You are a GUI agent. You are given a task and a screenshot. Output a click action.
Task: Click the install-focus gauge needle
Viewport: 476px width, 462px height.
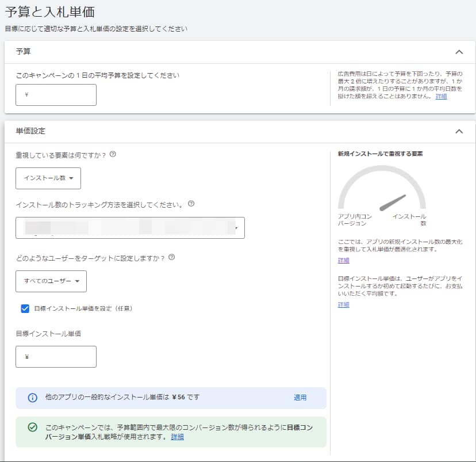coord(393,202)
